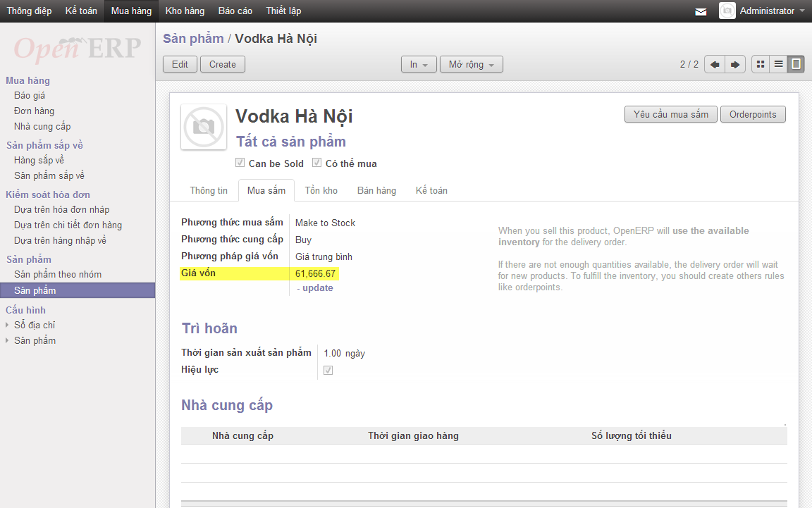Open Đơn hàng in sidebar
The width and height of the screenshot is (812, 508).
(34, 111)
